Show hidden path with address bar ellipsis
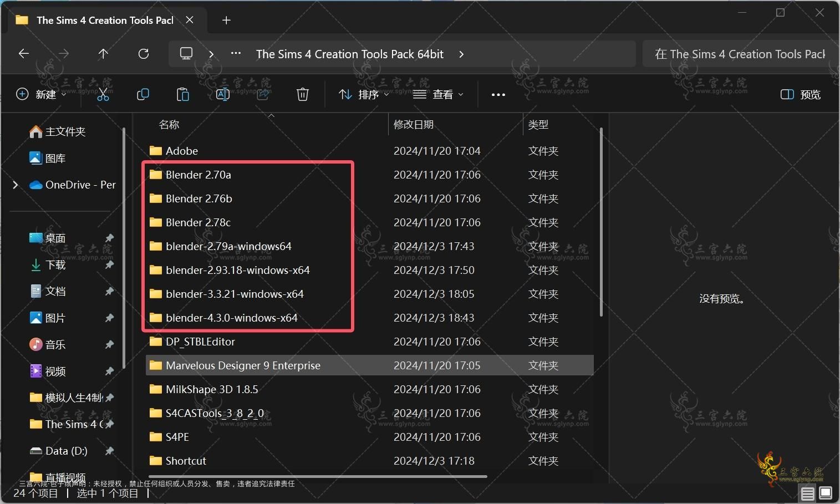Viewport: 840px width, 504px height. (236, 54)
